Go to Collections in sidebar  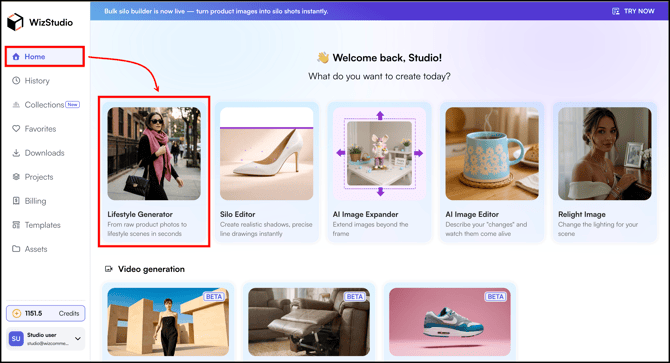point(44,105)
